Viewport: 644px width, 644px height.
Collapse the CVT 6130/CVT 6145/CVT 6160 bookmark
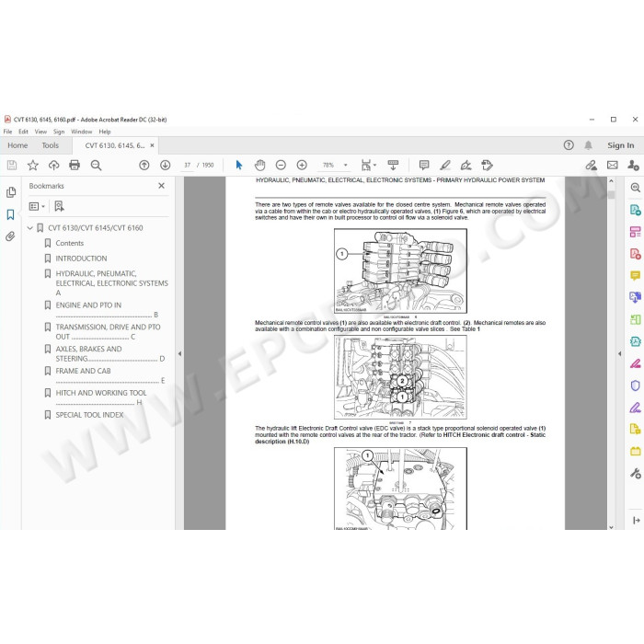[x=30, y=228]
